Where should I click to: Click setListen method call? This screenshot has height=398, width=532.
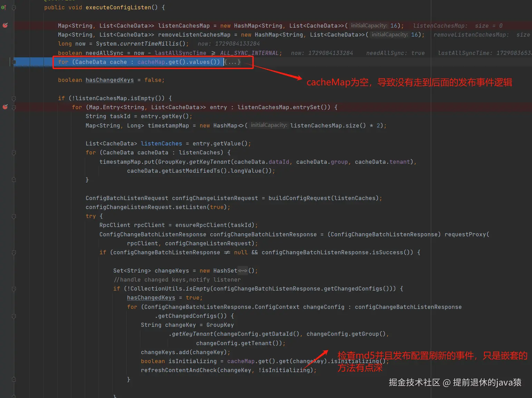click(191, 207)
